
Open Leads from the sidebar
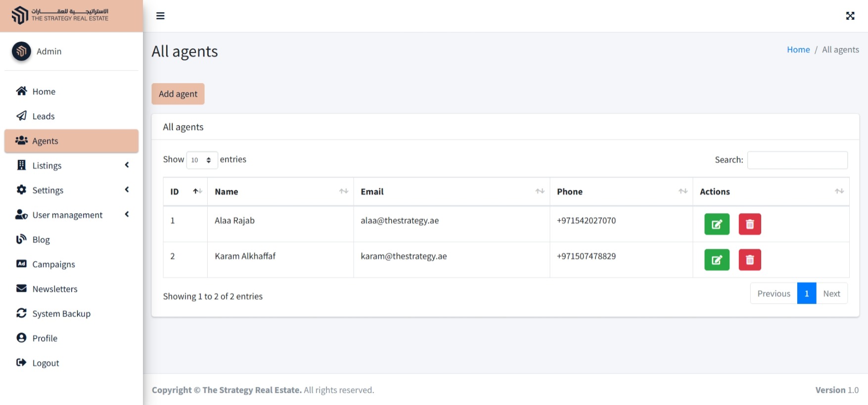[44, 116]
